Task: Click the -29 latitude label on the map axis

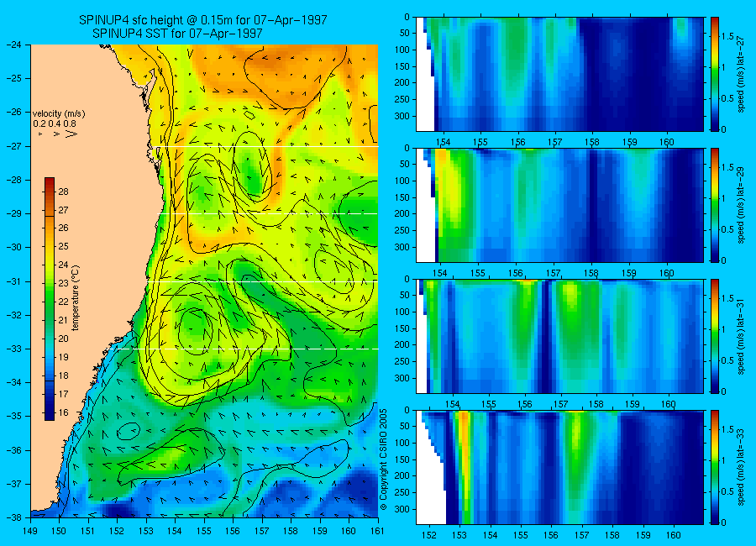Action: (x=13, y=213)
